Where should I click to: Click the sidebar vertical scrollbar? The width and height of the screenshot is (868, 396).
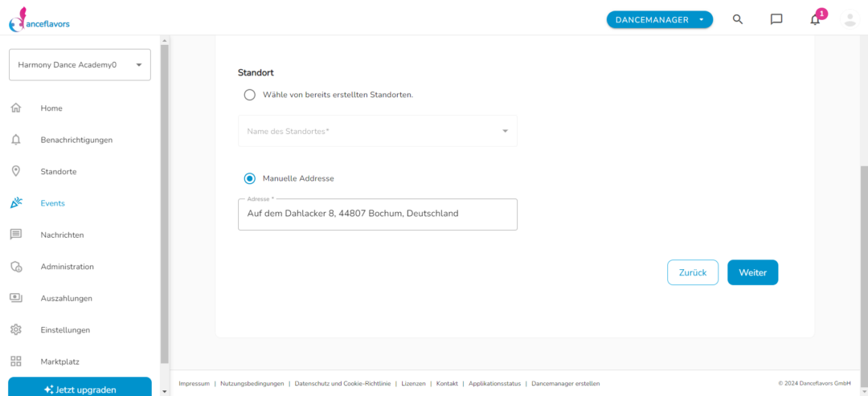point(165,205)
